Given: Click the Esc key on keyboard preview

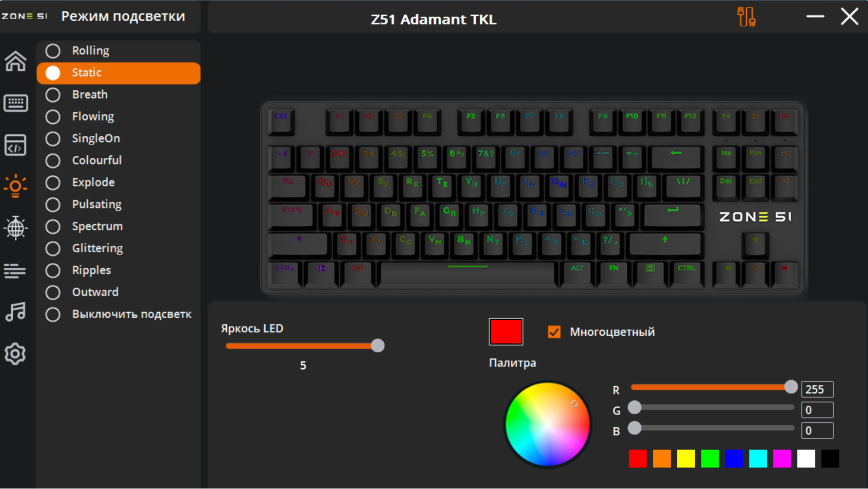Looking at the screenshot, I should pyautogui.click(x=281, y=121).
